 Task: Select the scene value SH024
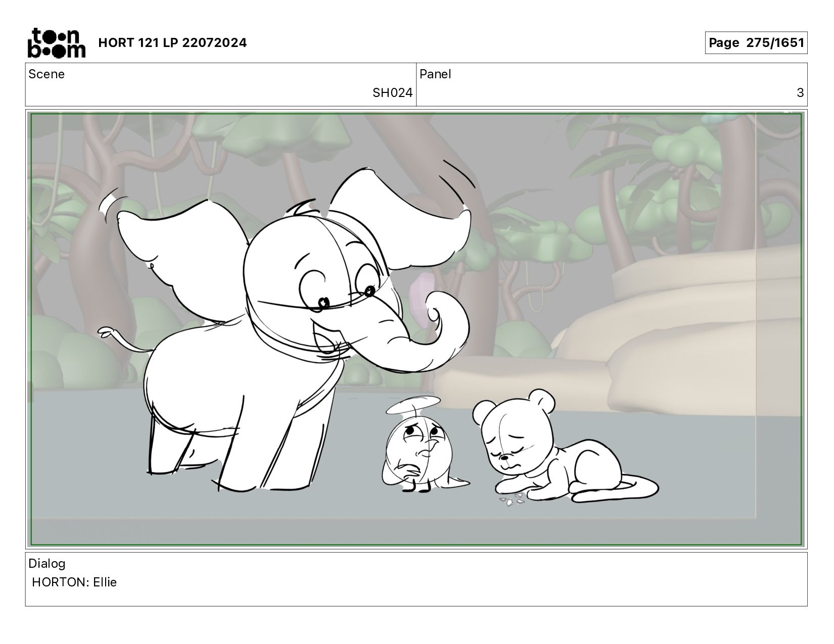392,93
